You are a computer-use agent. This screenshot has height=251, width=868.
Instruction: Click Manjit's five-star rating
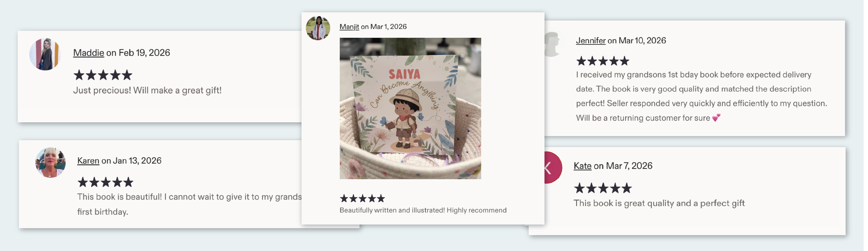[x=362, y=198]
